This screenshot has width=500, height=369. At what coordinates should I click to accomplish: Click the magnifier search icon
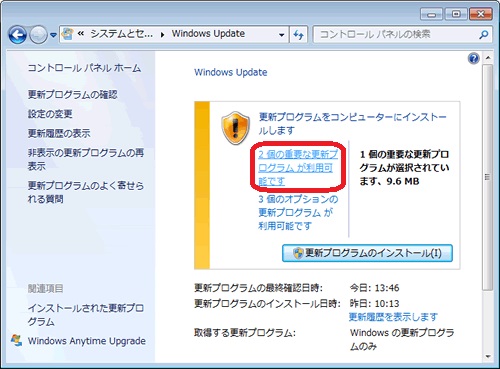point(484,34)
